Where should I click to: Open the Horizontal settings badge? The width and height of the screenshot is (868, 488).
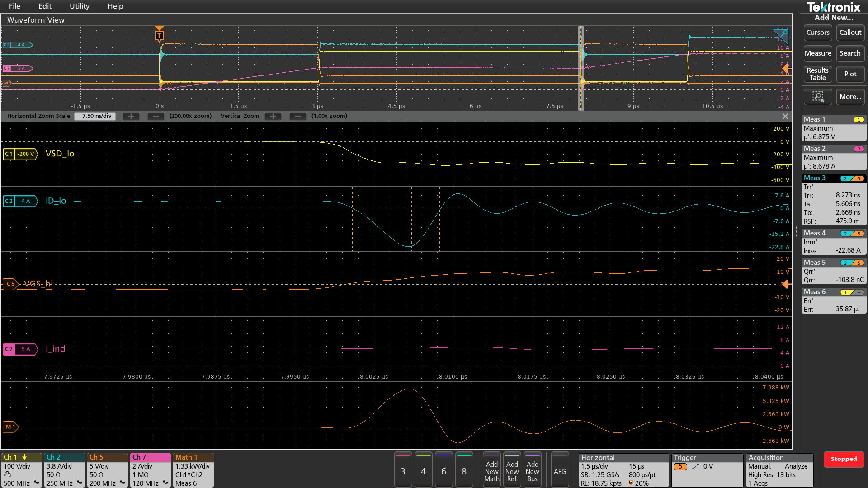[x=623, y=470]
